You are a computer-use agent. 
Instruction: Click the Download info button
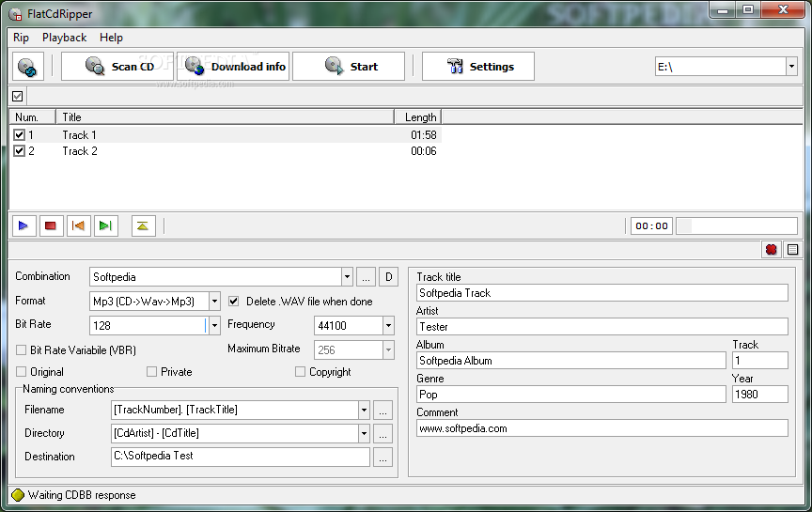pos(233,67)
